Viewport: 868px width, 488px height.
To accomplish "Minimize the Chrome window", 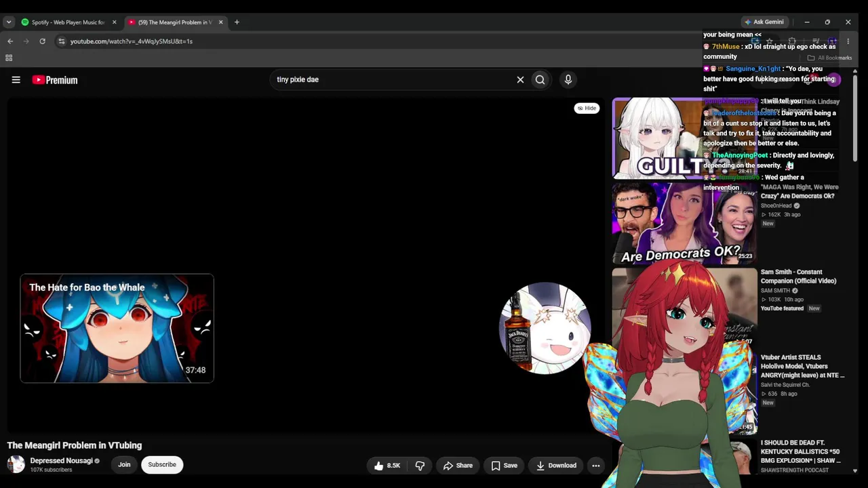I will click(x=807, y=22).
